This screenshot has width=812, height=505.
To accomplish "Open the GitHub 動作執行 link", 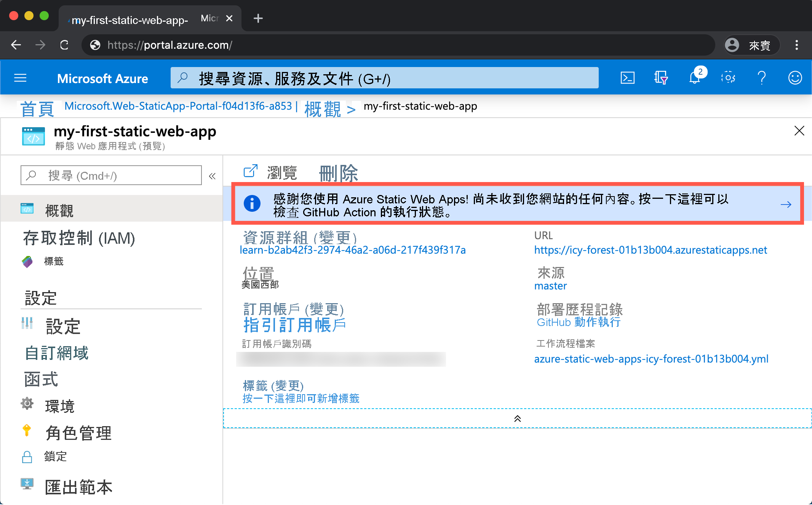I will pyautogui.click(x=578, y=322).
